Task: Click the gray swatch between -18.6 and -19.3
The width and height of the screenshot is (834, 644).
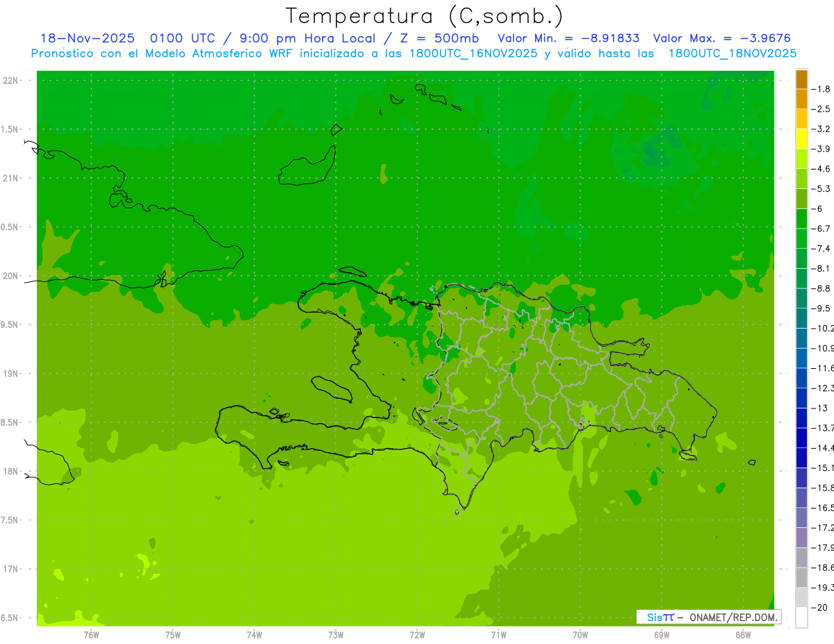Action: (801, 577)
